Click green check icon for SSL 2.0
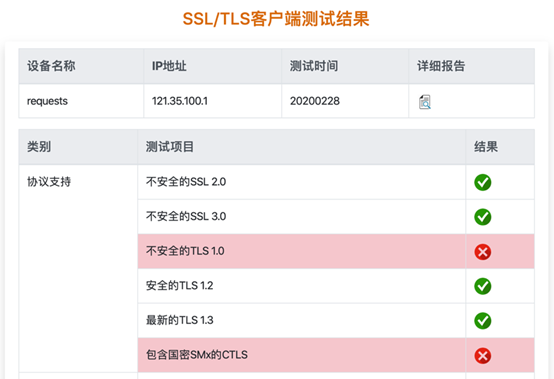The height and width of the screenshot is (379, 554). (x=483, y=182)
